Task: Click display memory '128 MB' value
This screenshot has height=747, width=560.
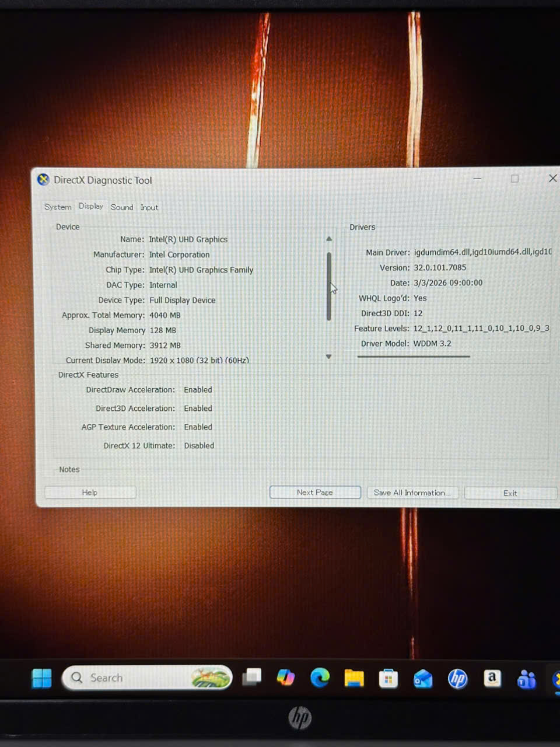Action: pyautogui.click(x=163, y=330)
